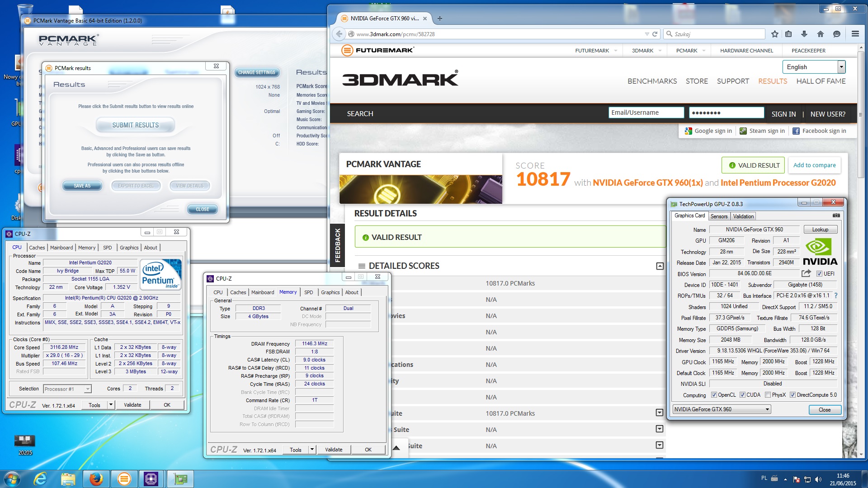This screenshot has width=868, height=488.
Task: Switch to PCMark Vantage taskbar icon
Action: point(123,479)
